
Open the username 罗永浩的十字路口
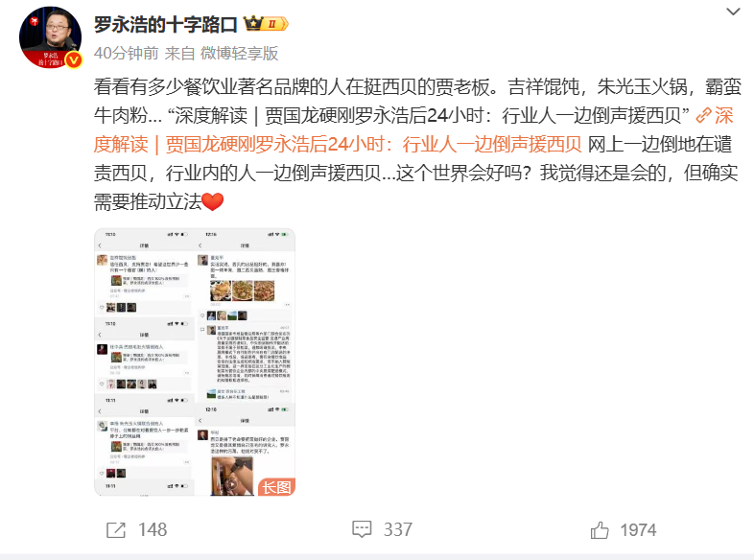pos(165,24)
